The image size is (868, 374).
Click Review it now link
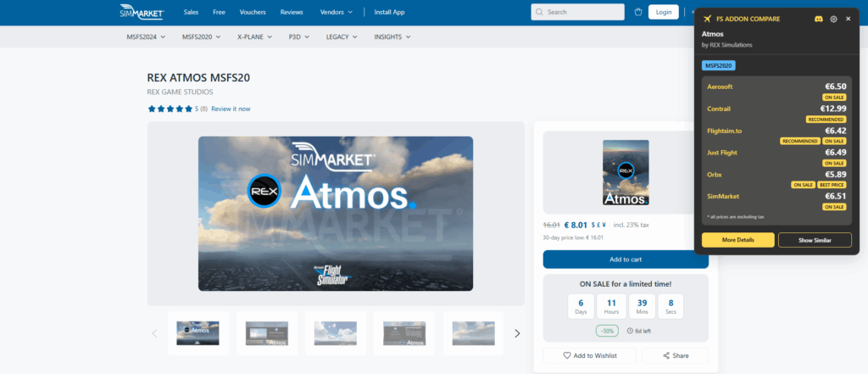pyautogui.click(x=231, y=109)
